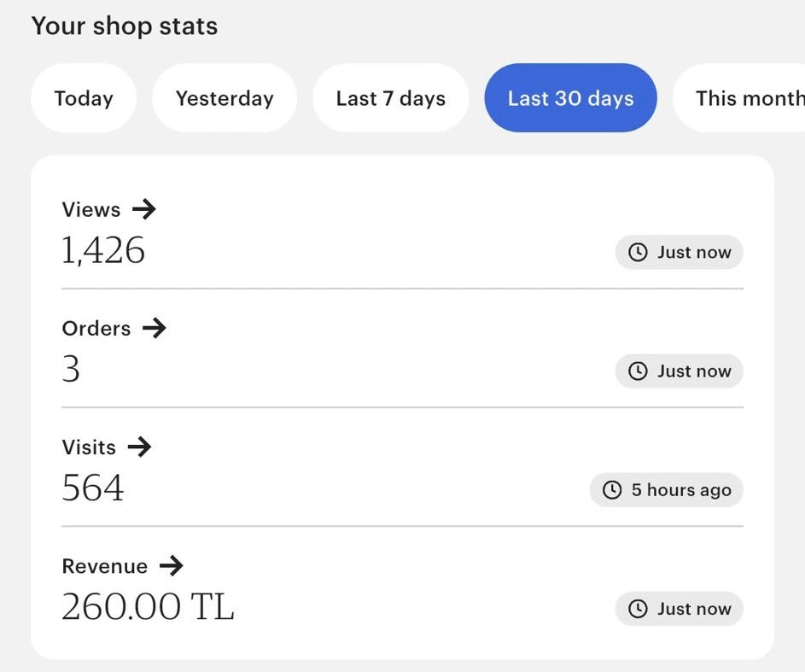Click the arrow icon next to Revenue
This screenshot has width=805, height=672.
(x=172, y=565)
